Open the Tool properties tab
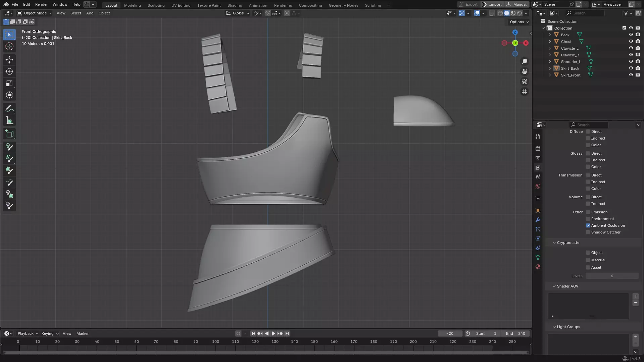The height and width of the screenshot is (362, 644). tap(538, 137)
